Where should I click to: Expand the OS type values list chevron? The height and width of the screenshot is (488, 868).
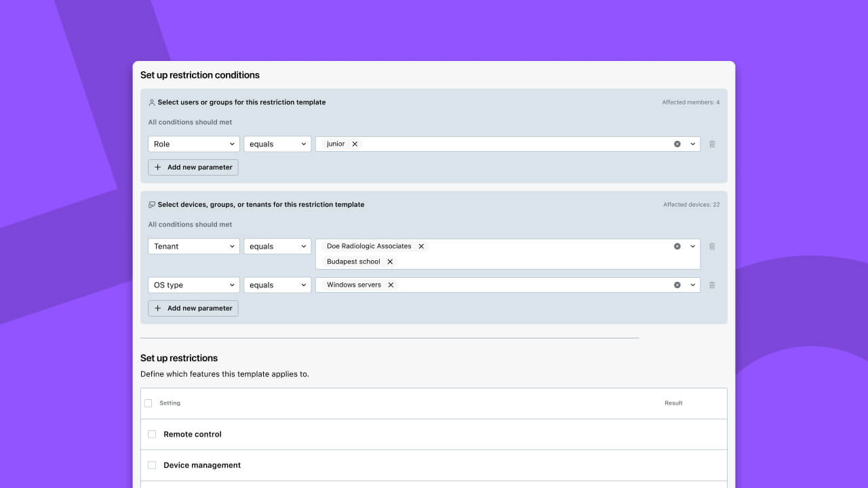[x=692, y=285]
